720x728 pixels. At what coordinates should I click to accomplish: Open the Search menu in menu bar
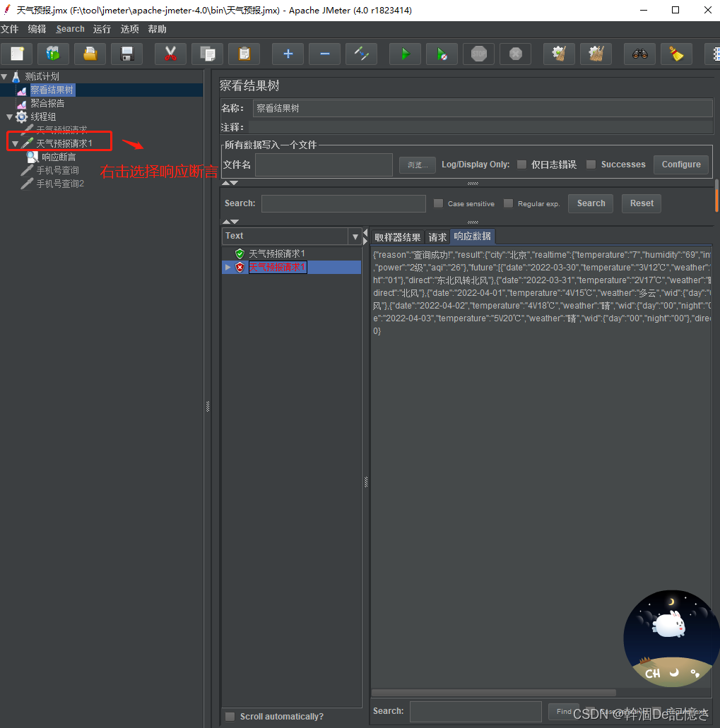click(x=70, y=29)
